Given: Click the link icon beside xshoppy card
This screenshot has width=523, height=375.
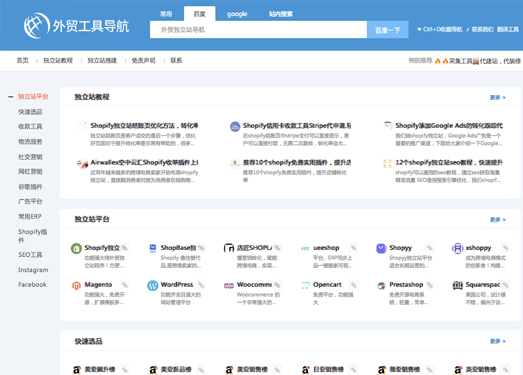Looking at the screenshot, I should [x=506, y=248].
